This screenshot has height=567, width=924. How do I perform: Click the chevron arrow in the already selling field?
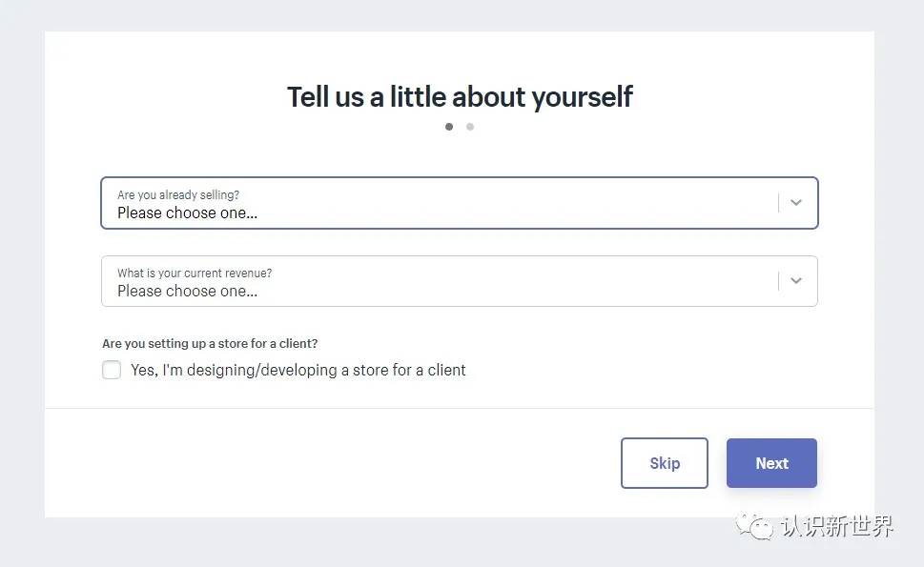point(796,203)
